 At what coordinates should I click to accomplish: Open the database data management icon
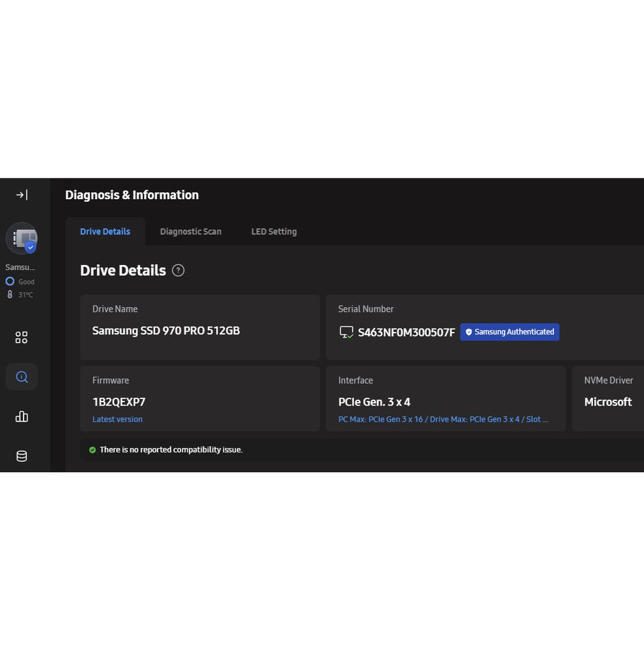point(21,456)
